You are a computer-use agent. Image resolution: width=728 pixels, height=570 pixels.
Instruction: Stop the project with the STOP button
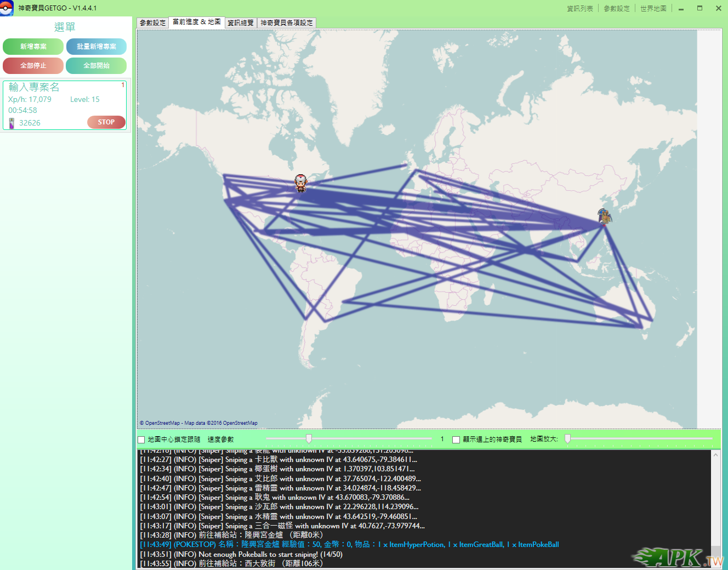(x=106, y=122)
